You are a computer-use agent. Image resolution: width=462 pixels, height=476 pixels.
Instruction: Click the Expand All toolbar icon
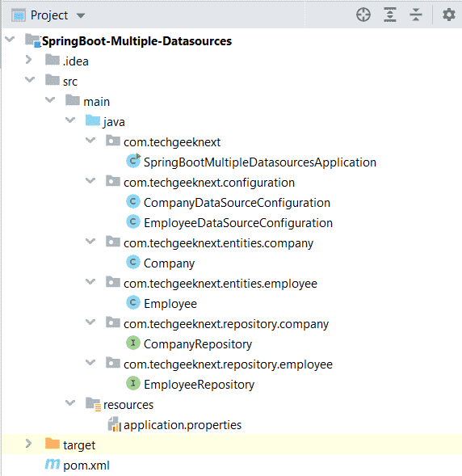390,15
